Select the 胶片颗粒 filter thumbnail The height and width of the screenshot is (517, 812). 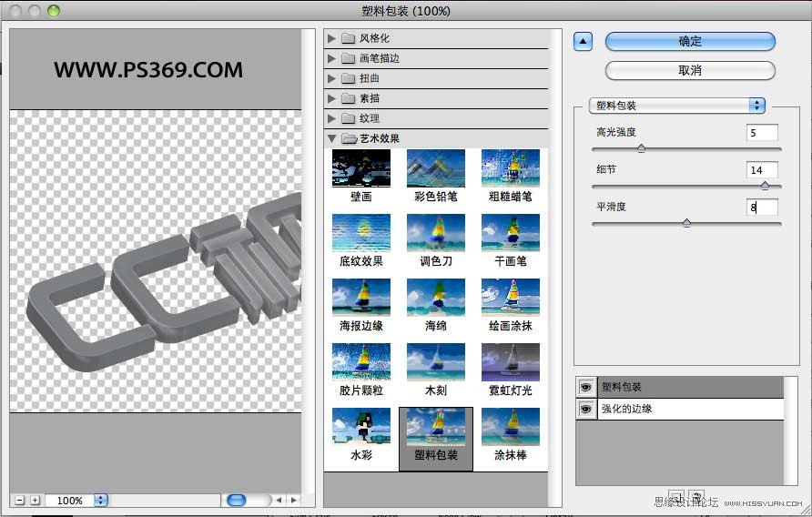[x=361, y=361]
